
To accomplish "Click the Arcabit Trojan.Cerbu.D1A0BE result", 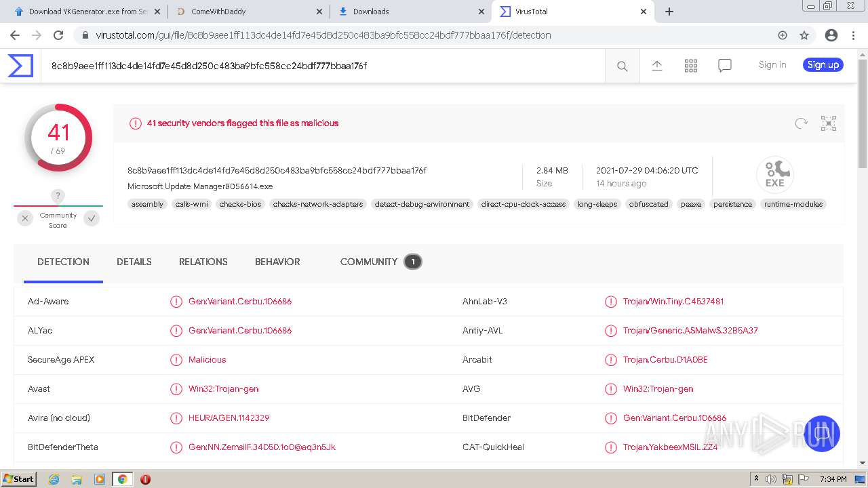I will [x=665, y=360].
